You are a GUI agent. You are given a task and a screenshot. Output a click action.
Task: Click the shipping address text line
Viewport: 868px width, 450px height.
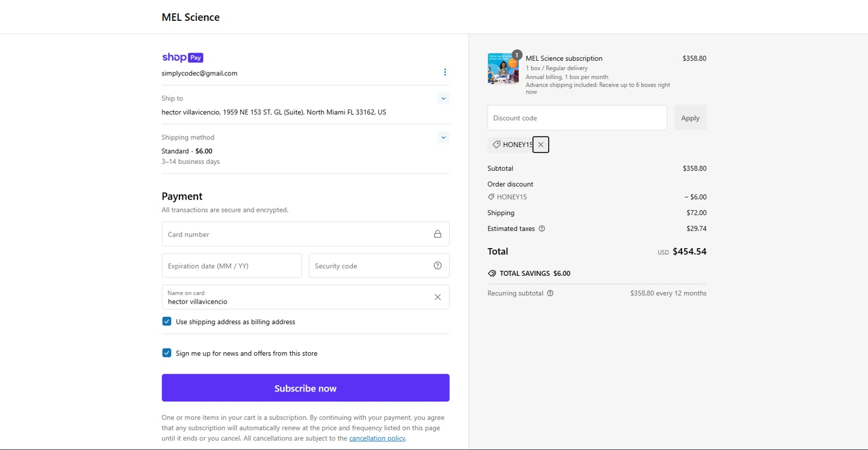tap(274, 112)
